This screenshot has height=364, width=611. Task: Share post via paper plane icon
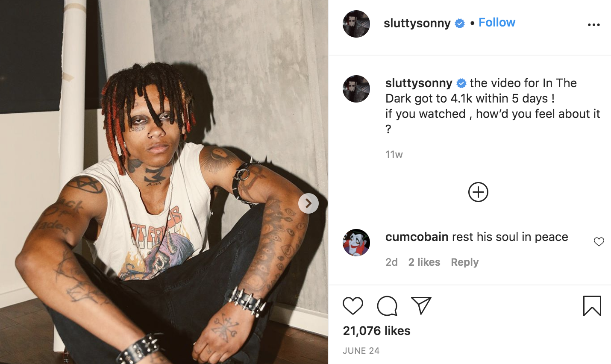(421, 305)
